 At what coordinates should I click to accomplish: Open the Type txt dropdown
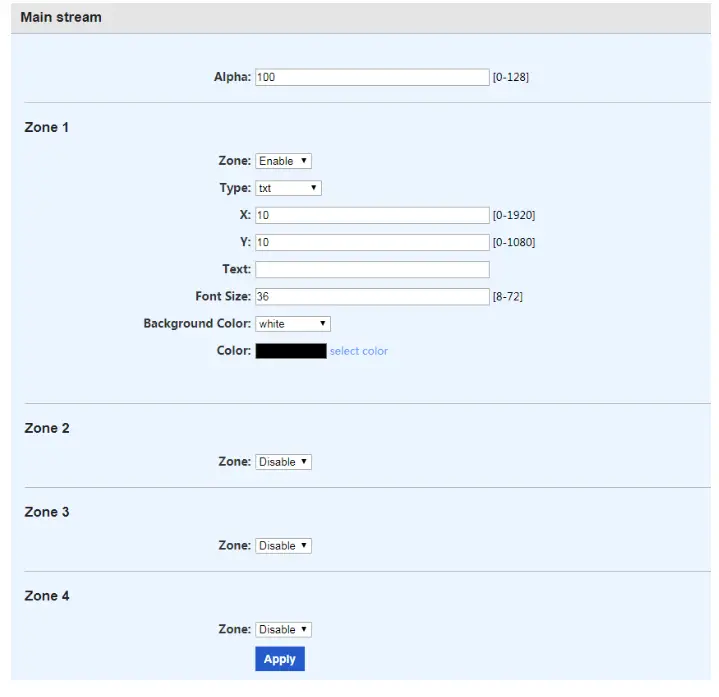tap(288, 188)
